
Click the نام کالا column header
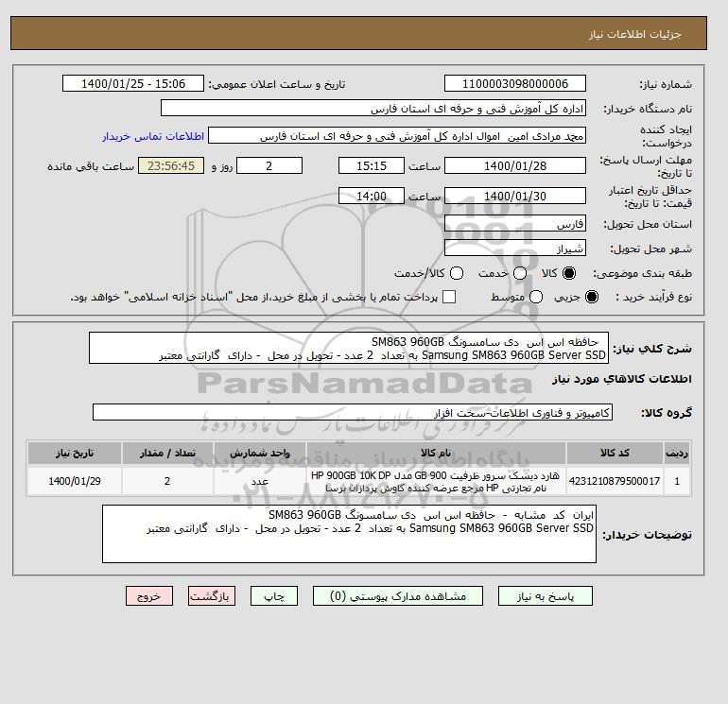436,453
